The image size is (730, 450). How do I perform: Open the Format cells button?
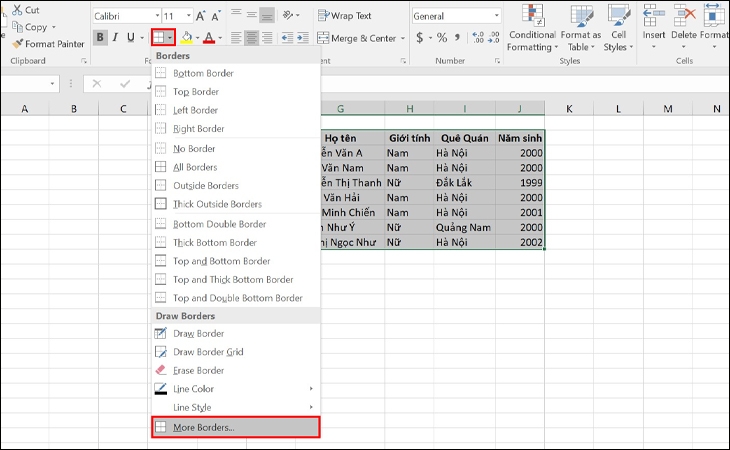point(714,27)
